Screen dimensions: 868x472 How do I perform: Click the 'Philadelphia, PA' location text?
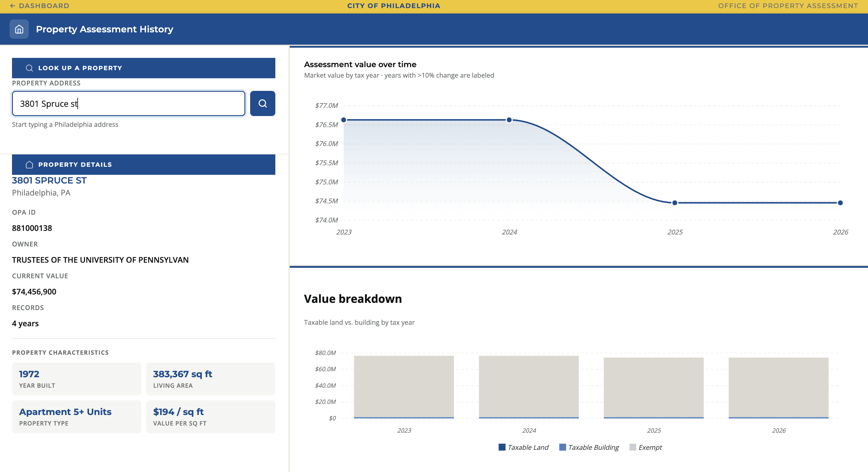pos(41,193)
